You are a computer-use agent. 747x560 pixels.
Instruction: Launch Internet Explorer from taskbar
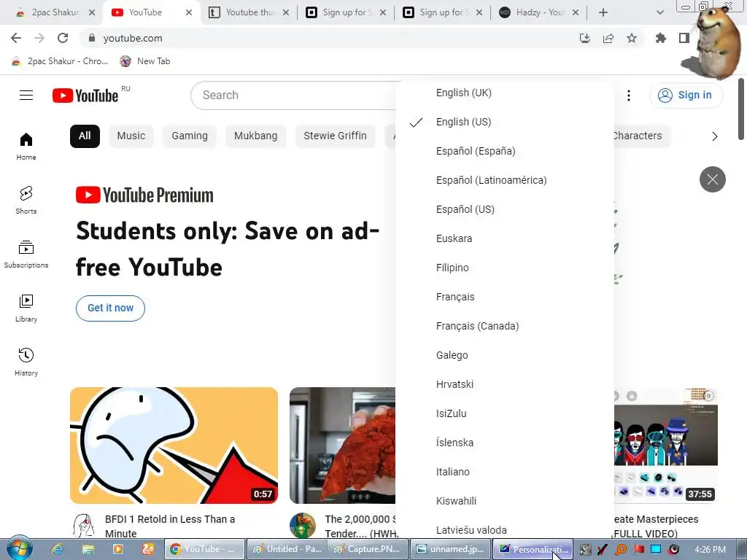coord(58,549)
